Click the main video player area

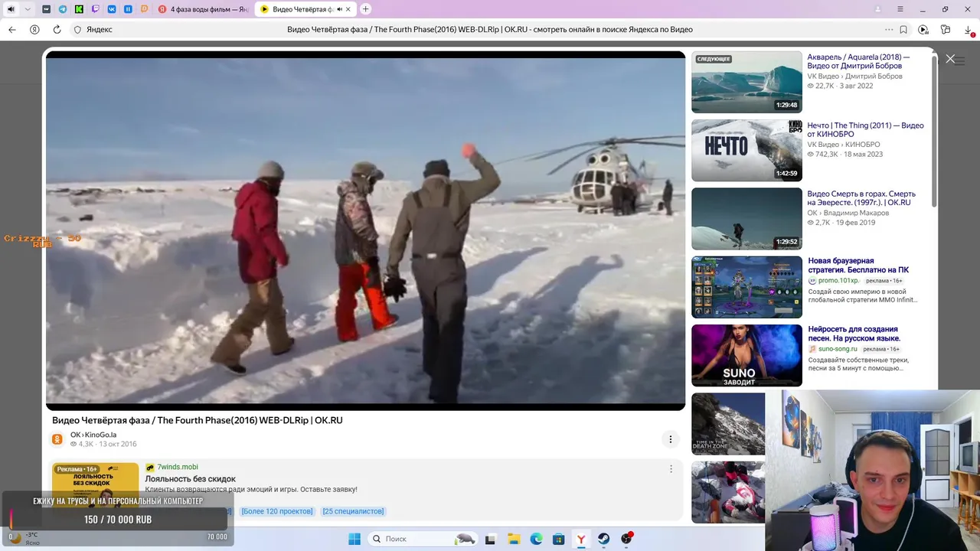pos(365,230)
